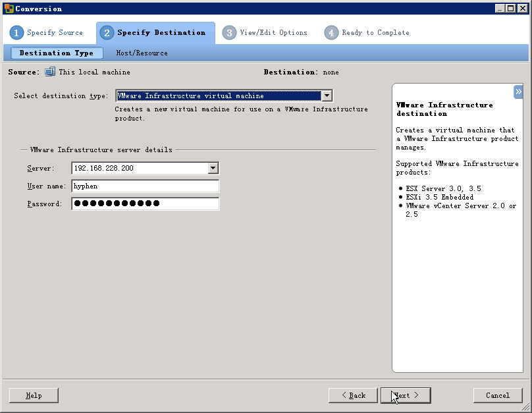Expand the Server address dropdown list
532x413 pixels.
213,169
